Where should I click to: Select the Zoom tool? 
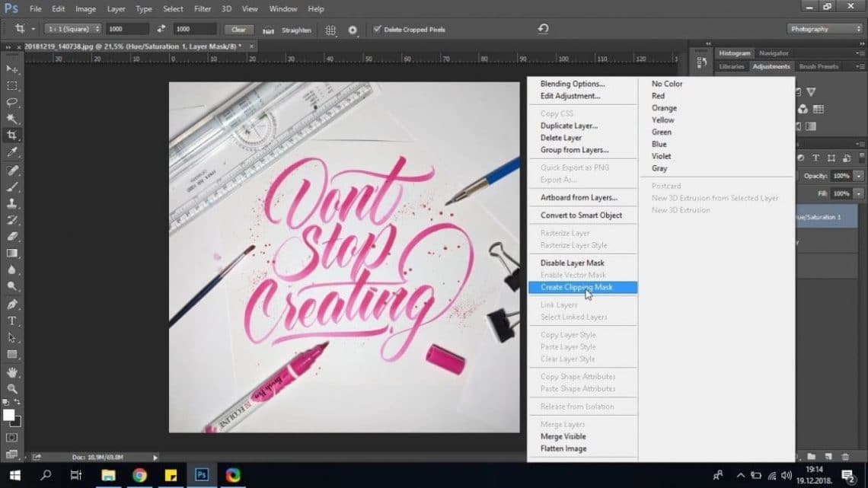12,389
